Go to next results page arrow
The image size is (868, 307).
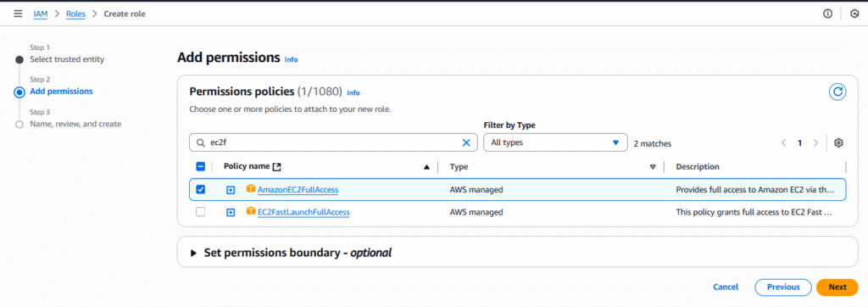pyautogui.click(x=815, y=143)
